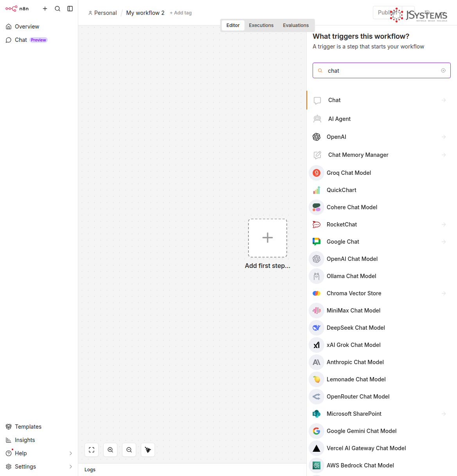
Task: Create new item with plus icon
Action: pyautogui.click(x=45, y=9)
